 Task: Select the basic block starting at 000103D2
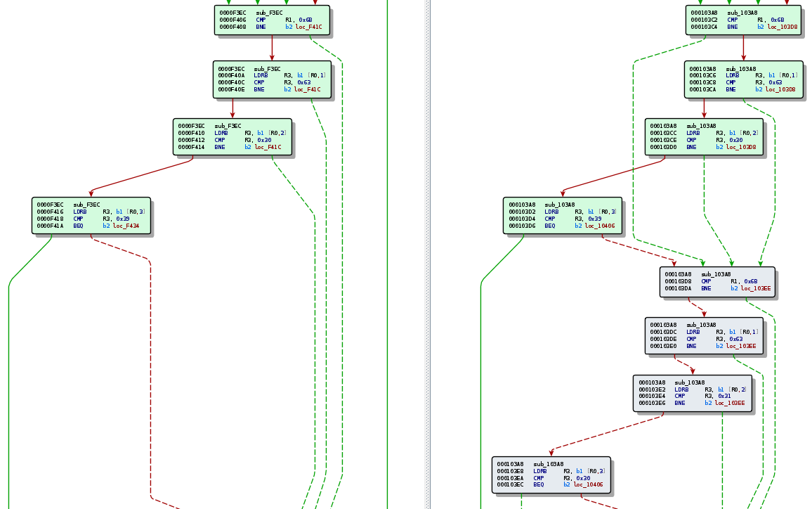563,215
